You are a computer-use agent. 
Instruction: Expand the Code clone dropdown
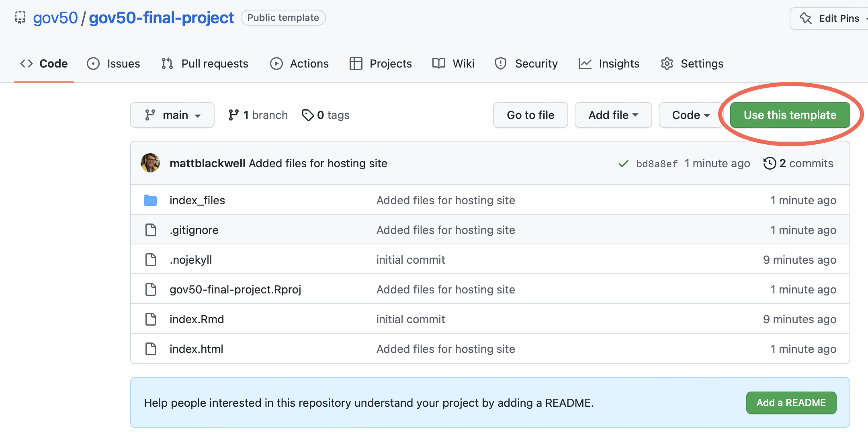[691, 115]
